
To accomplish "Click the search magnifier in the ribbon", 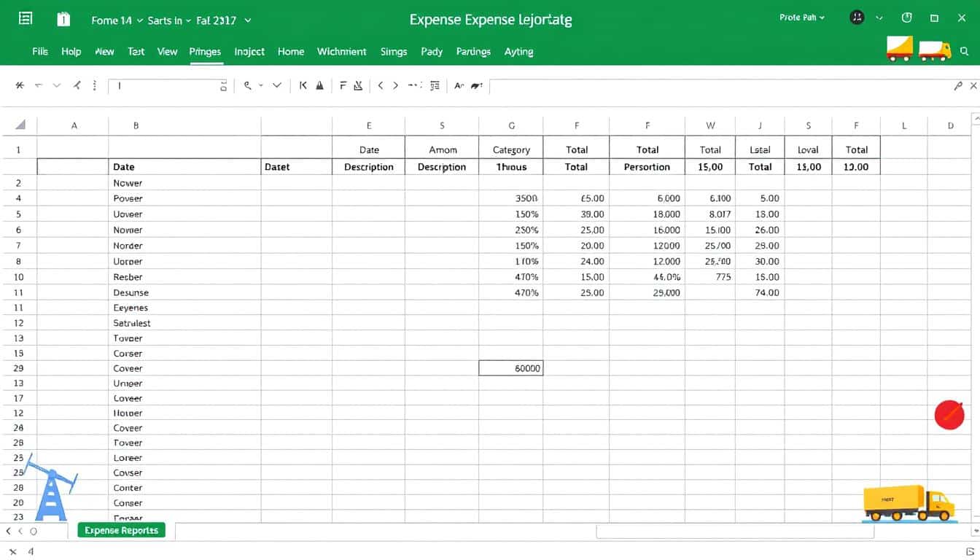I will [965, 52].
